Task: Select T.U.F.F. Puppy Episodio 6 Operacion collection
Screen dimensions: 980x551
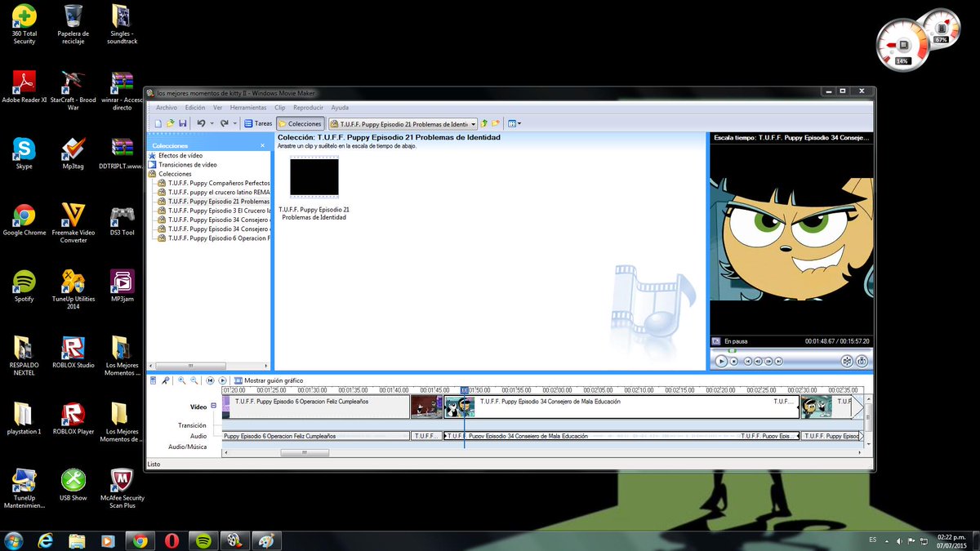Action: coord(218,238)
